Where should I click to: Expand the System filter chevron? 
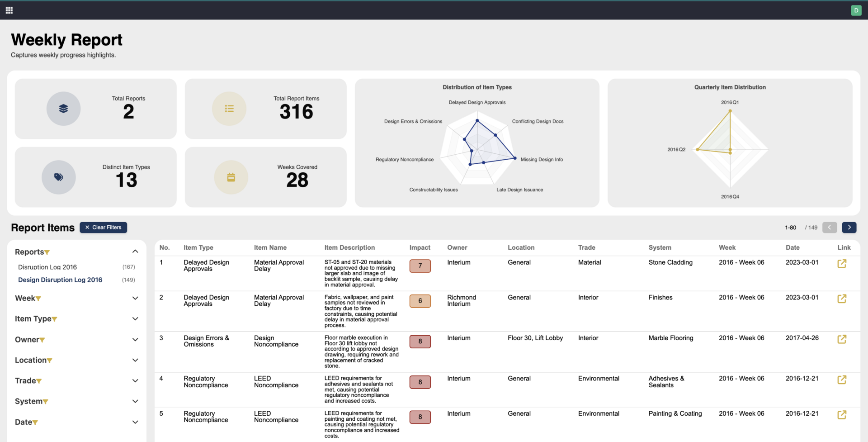point(135,401)
